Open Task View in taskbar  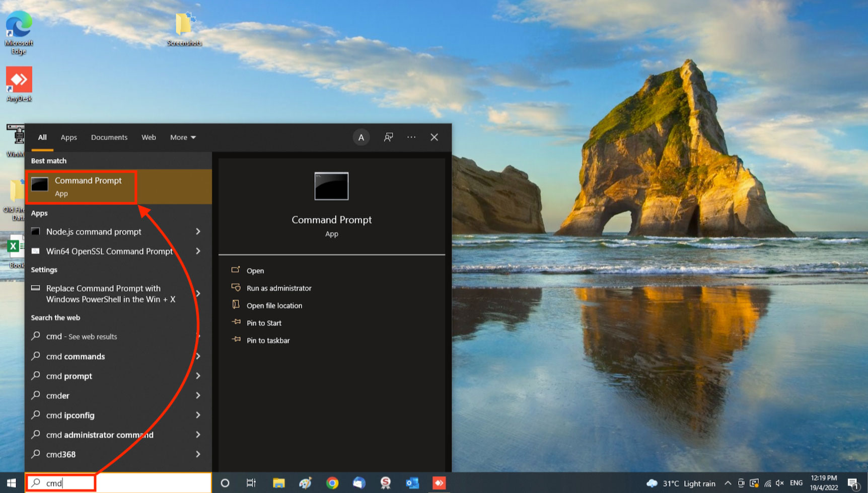[251, 483]
